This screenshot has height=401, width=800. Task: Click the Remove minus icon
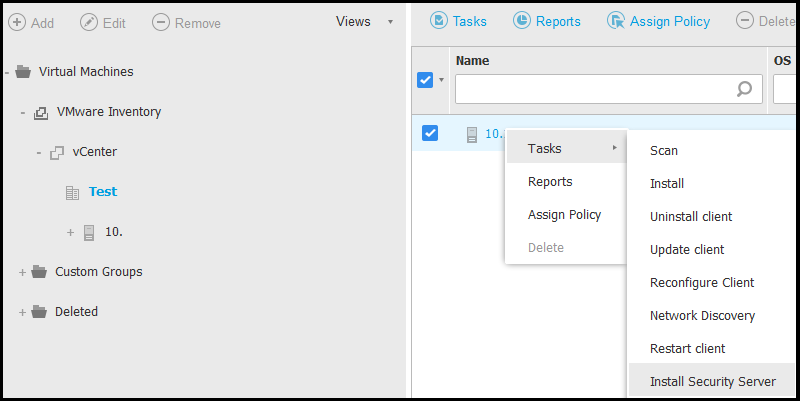pyautogui.click(x=161, y=22)
